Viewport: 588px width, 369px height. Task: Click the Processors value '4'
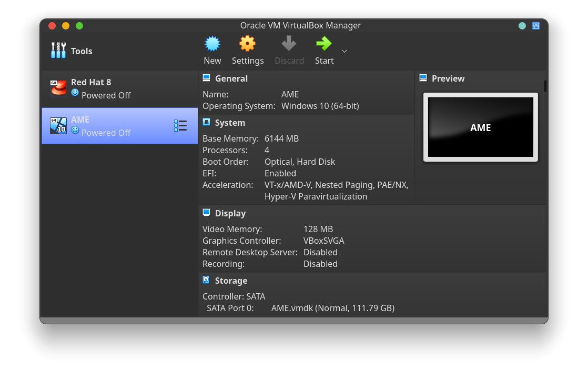click(267, 150)
